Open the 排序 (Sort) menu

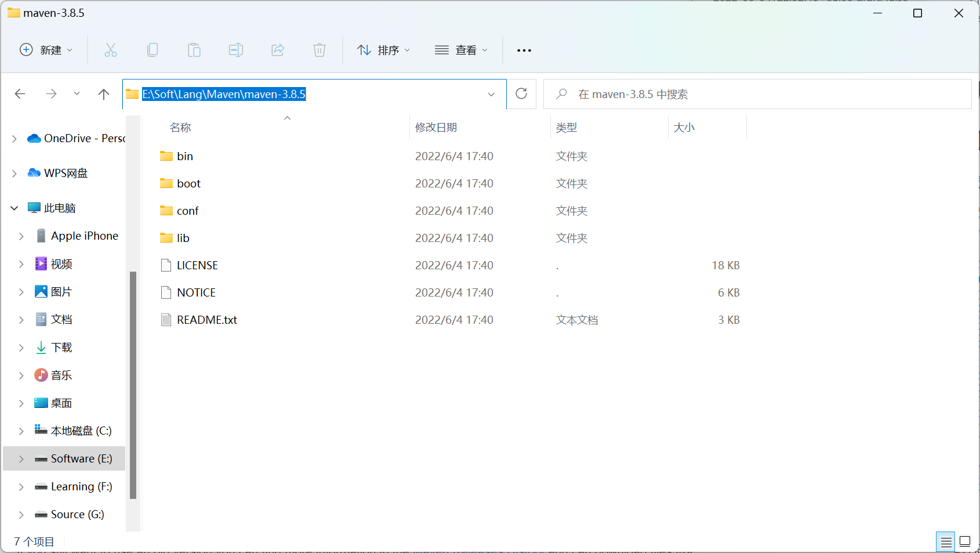click(384, 50)
